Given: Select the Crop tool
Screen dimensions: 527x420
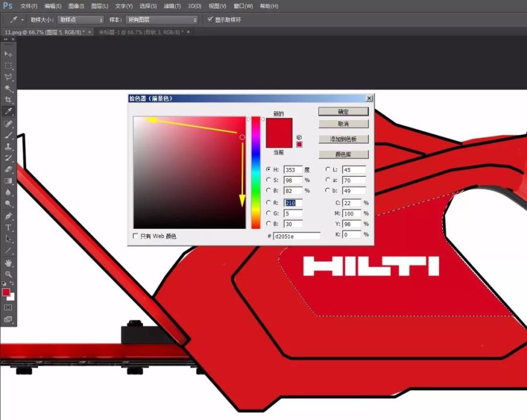Looking at the screenshot, I should pos(8,100).
